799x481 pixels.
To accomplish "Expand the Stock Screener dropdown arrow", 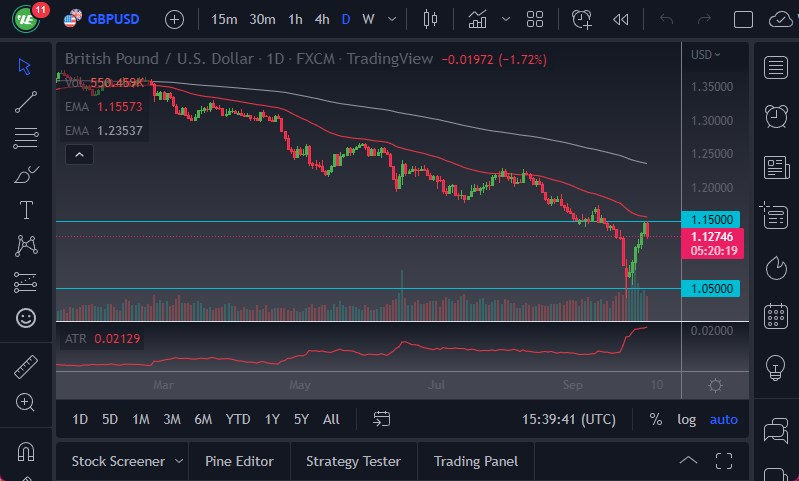I will [x=179, y=461].
